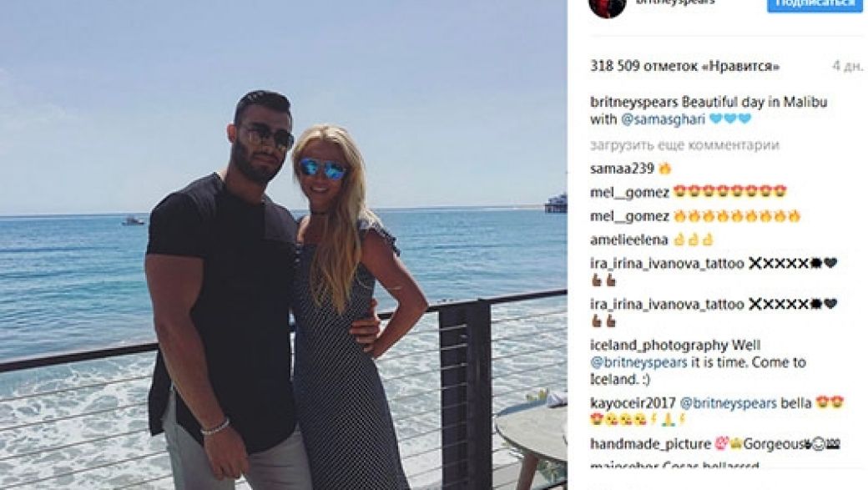Click @britneyspears mention in the Iceland comment

[x=638, y=362]
